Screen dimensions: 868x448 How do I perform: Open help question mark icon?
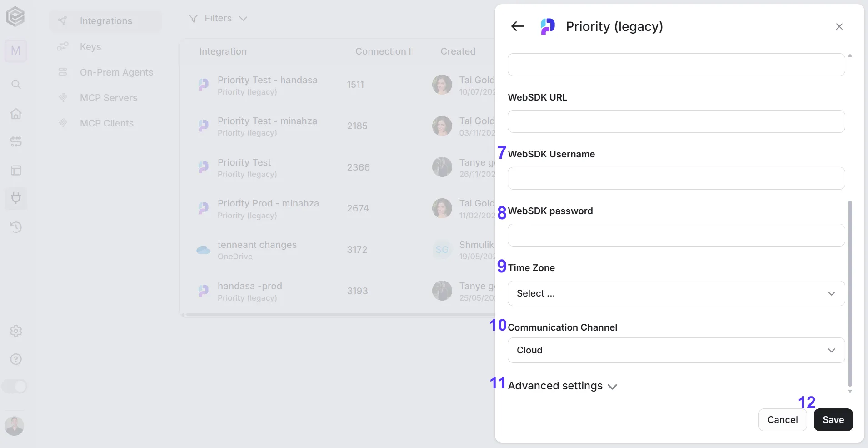[16, 359]
